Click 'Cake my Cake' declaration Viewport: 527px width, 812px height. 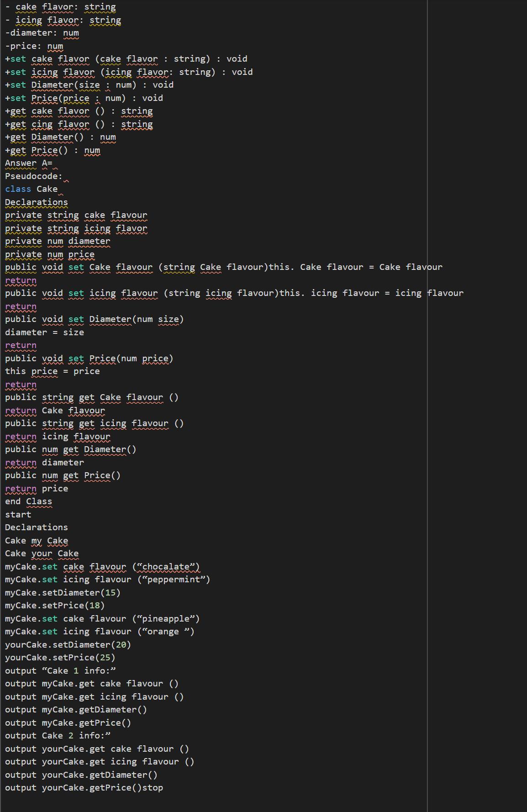click(x=37, y=541)
